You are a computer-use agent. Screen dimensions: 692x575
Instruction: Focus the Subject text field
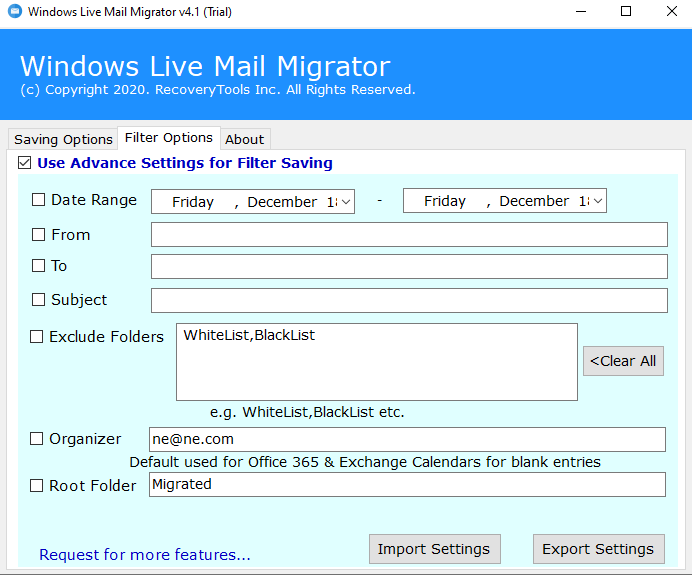(x=409, y=301)
